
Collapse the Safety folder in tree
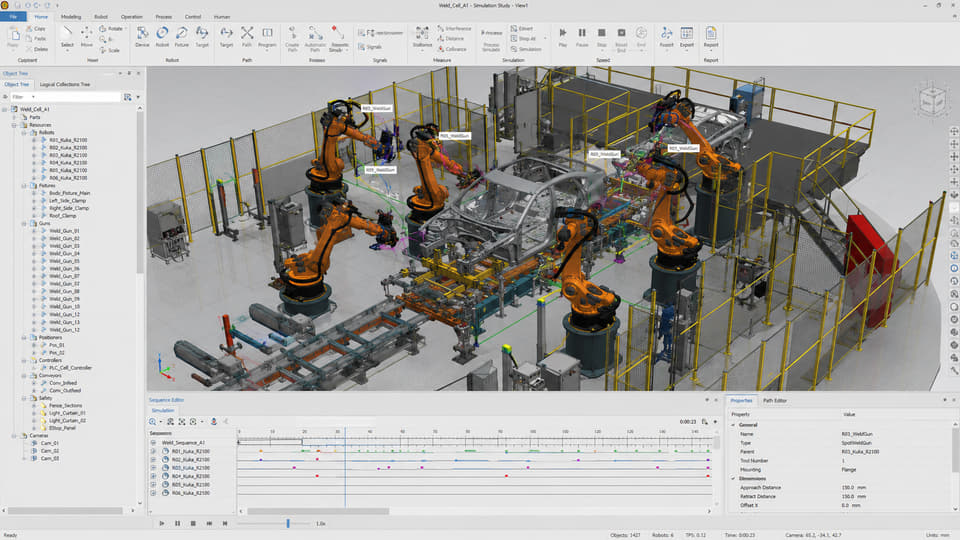24,398
